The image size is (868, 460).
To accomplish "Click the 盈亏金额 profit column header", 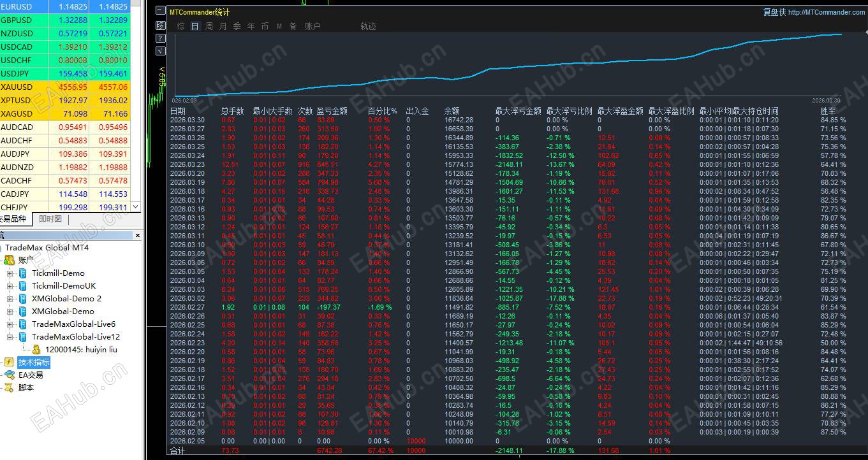I will pyautogui.click(x=332, y=111).
